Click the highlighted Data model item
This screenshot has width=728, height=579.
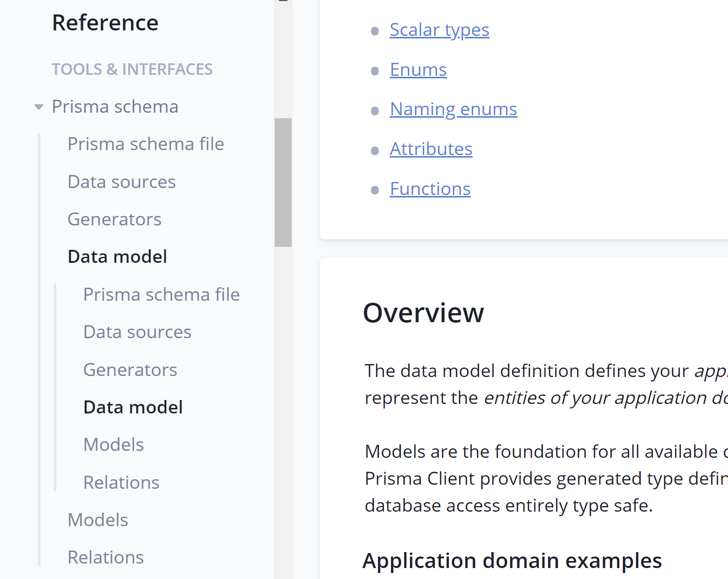[133, 407]
